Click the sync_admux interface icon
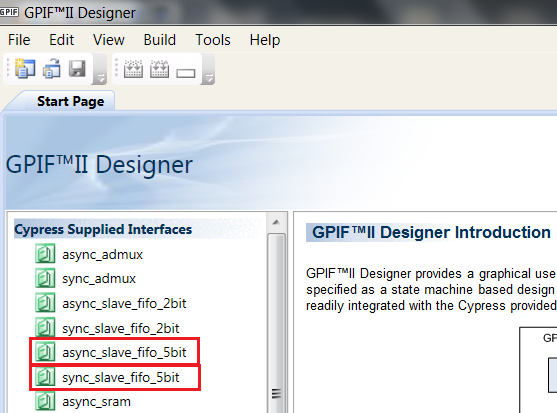This screenshot has width=557, height=413. [45, 278]
